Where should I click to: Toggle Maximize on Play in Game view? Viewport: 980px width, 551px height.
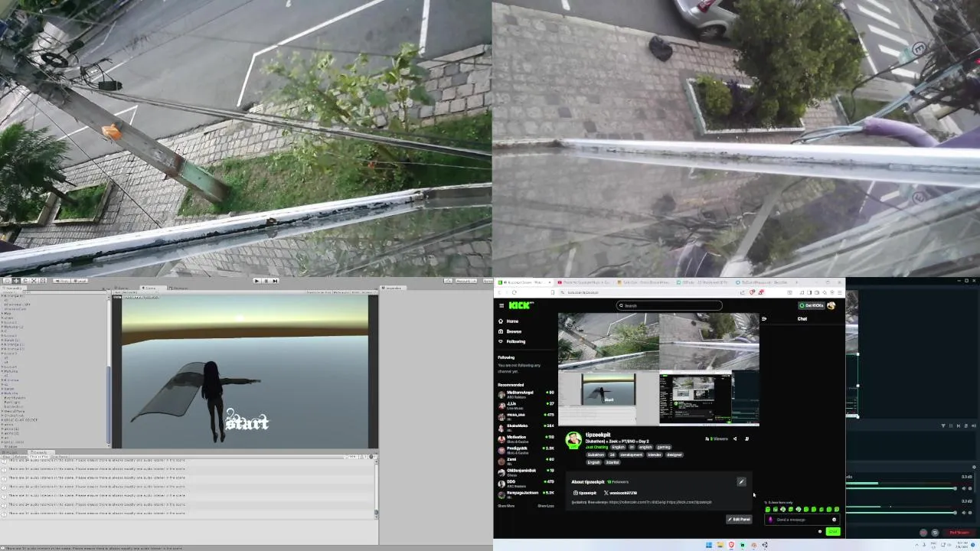point(320,292)
